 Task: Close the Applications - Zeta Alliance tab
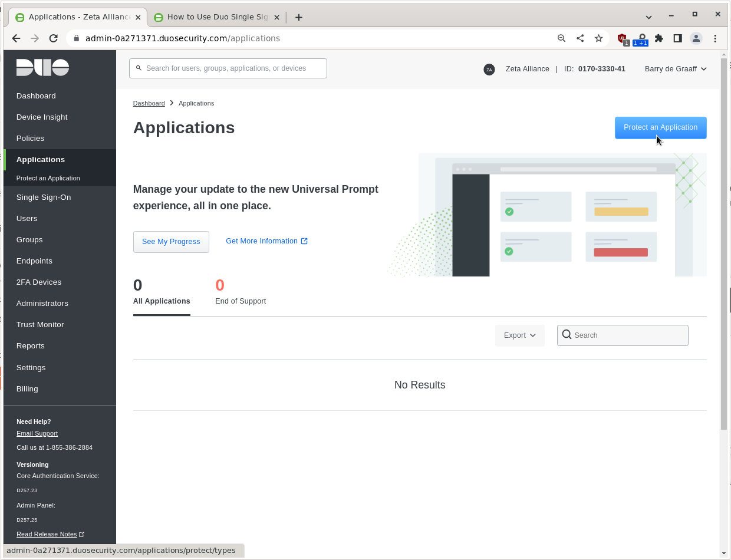(138, 17)
